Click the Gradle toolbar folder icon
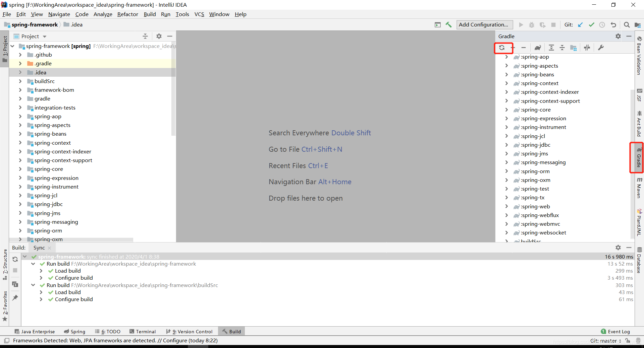This screenshot has width=644, height=348. [x=574, y=48]
